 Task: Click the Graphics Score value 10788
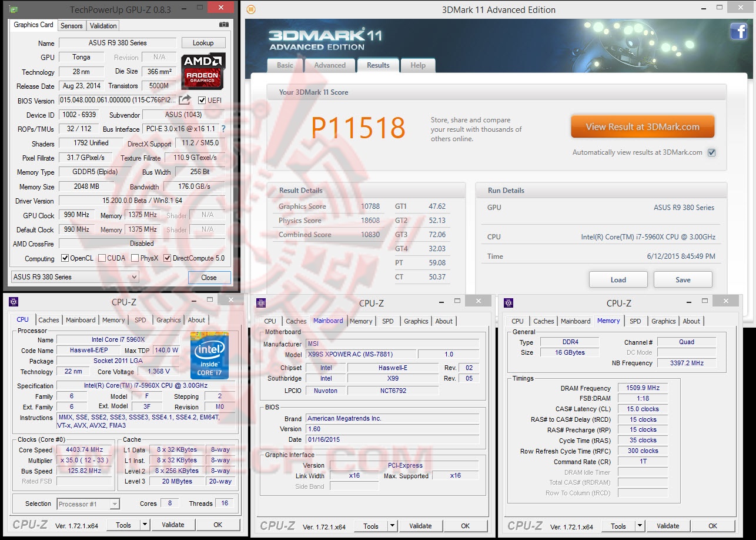370,206
